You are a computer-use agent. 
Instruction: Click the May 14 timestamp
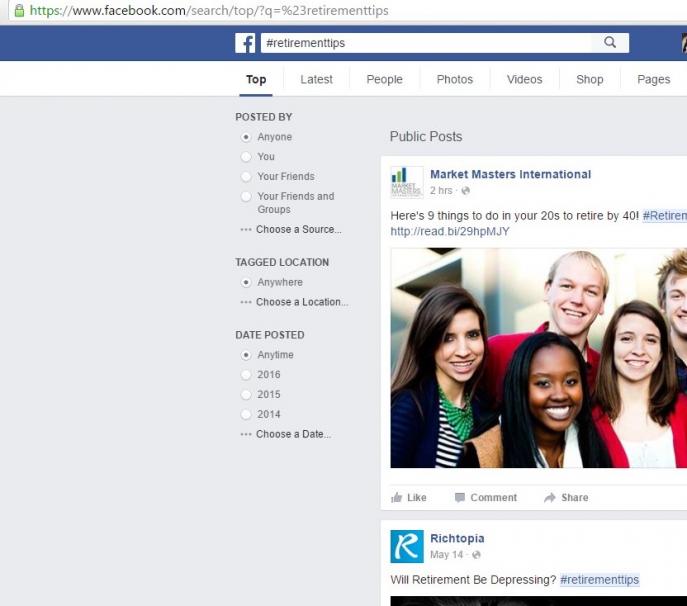(446, 555)
